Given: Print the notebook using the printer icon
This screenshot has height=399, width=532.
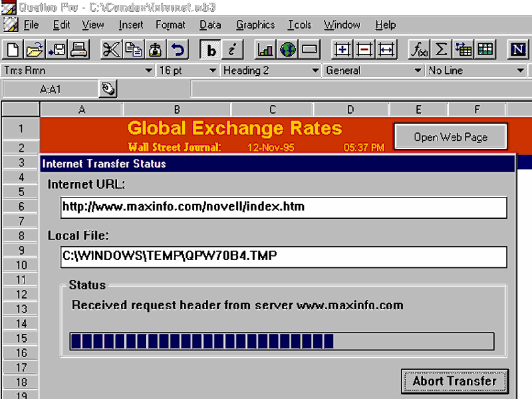Looking at the screenshot, I should 78,50.
